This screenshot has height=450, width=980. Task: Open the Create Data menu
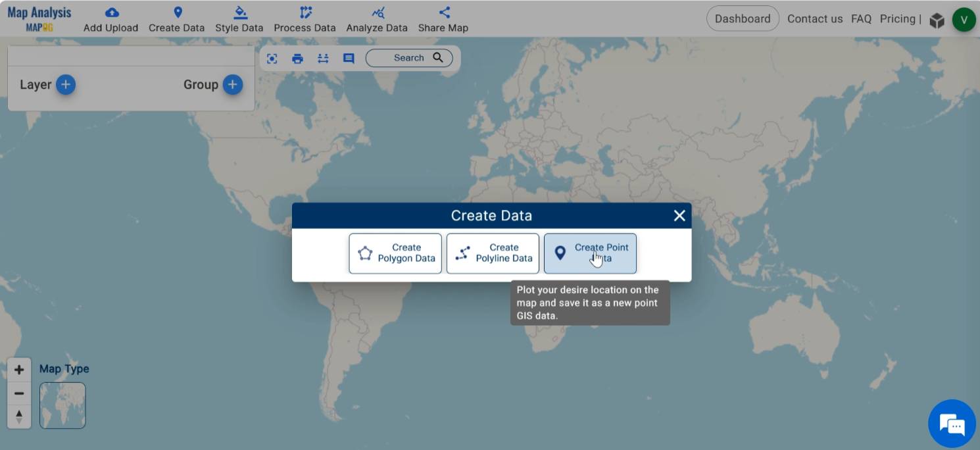click(176, 20)
